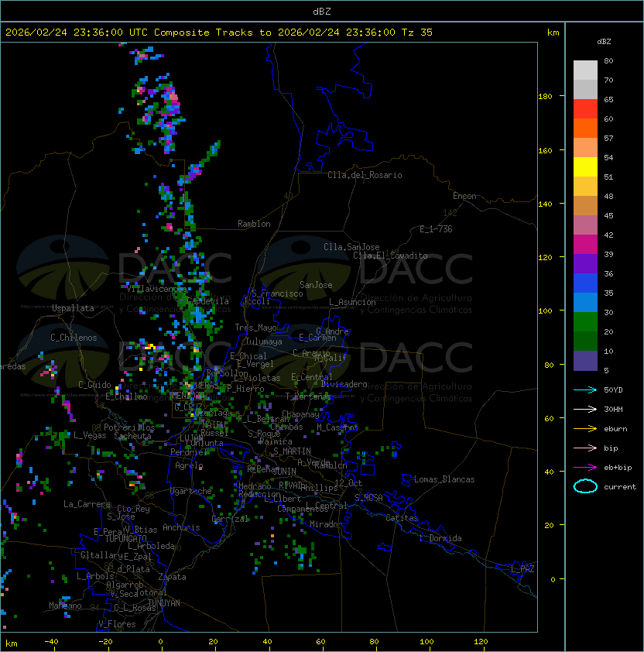Screen dimensions: 644x652
Task: Click the 'L_Asuncion' place label
Action: [352, 302]
